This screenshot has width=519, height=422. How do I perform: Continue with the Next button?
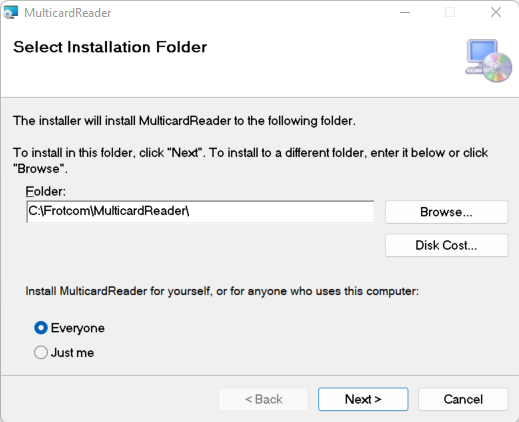coord(363,399)
